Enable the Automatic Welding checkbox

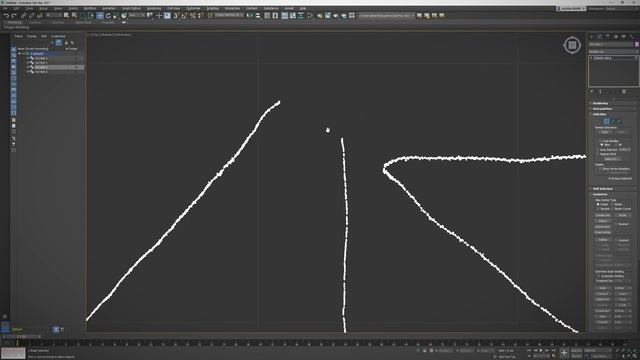coord(598,276)
